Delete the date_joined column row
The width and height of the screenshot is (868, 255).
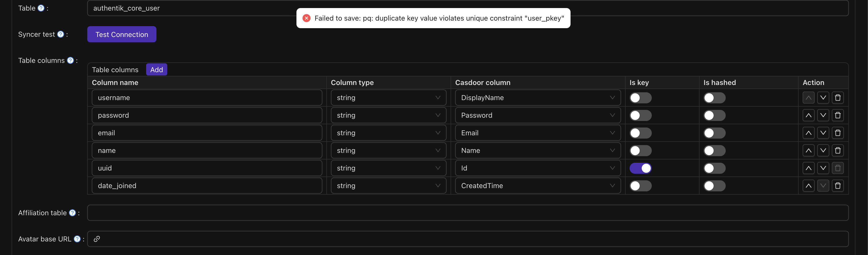click(x=838, y=186)
